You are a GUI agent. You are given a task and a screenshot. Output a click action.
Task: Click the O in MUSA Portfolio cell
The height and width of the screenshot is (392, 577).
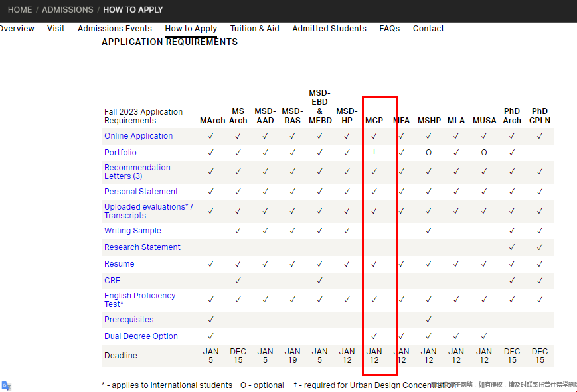pyautogui.click(x=484, y=153)
